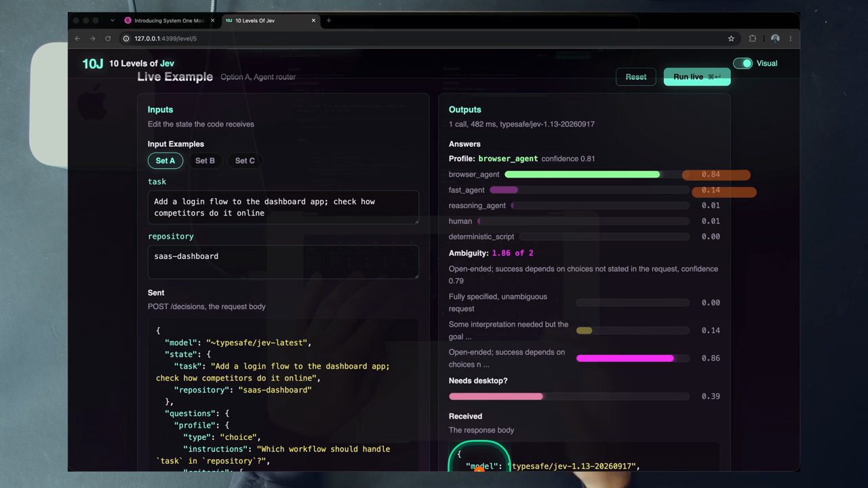Click the 'Ambiguity: 1.86 of 2' text
The image size is (868, 488).
coord(491,253)
